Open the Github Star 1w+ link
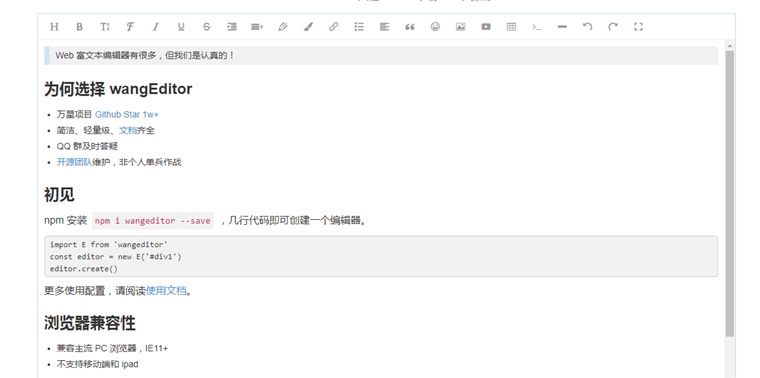Screen dimensions: 760x378 127,115
